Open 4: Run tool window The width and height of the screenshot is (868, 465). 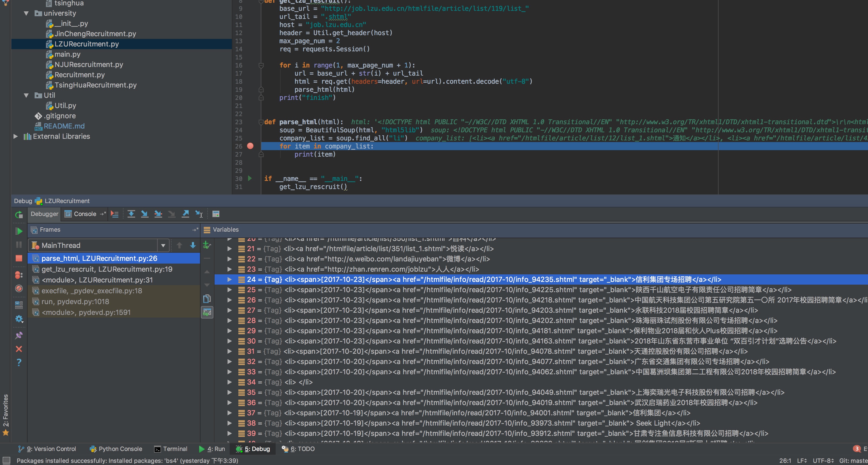pyautogui.click(x=212, y=449)
